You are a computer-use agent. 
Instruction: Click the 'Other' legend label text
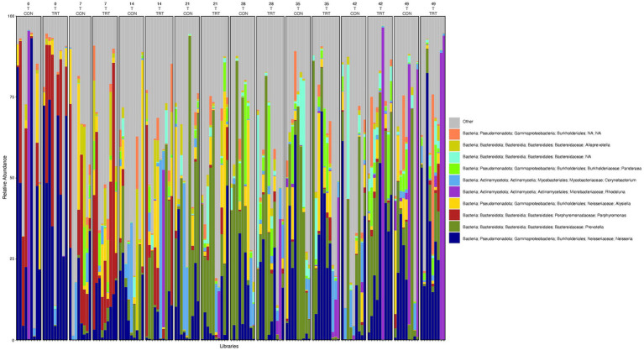pyautogui.click(x=468, y=122)
